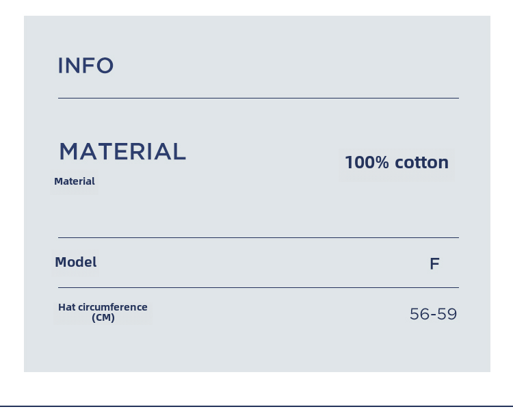Viewport: 513px width, 420px height.
Task: Click the divider line beneath INFO
Action: pos(258,99)
